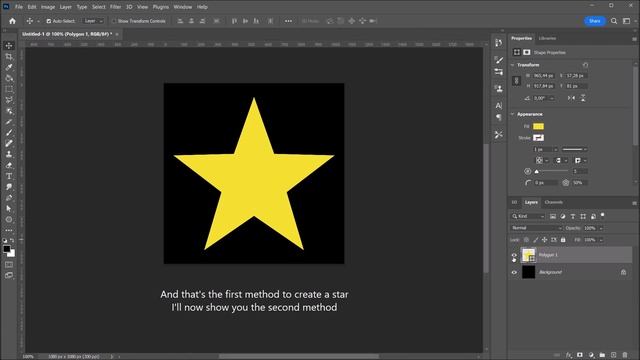Toggle the Auto-Select checkbox
Screen dimensions: 640x360
(x=49, y=21)
